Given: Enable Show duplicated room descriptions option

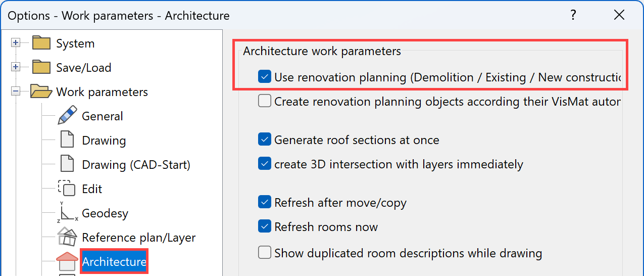Looking at the screenshot, I should pos(265,253).
